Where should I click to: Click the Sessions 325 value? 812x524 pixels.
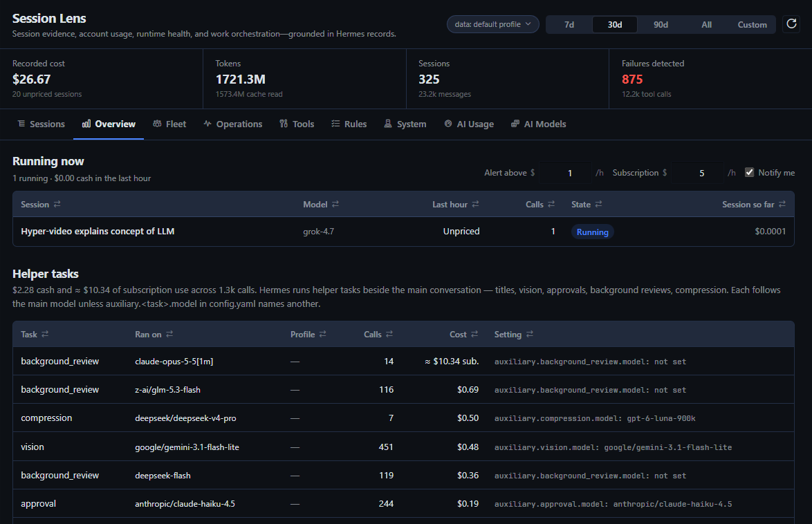coord(429,79)
